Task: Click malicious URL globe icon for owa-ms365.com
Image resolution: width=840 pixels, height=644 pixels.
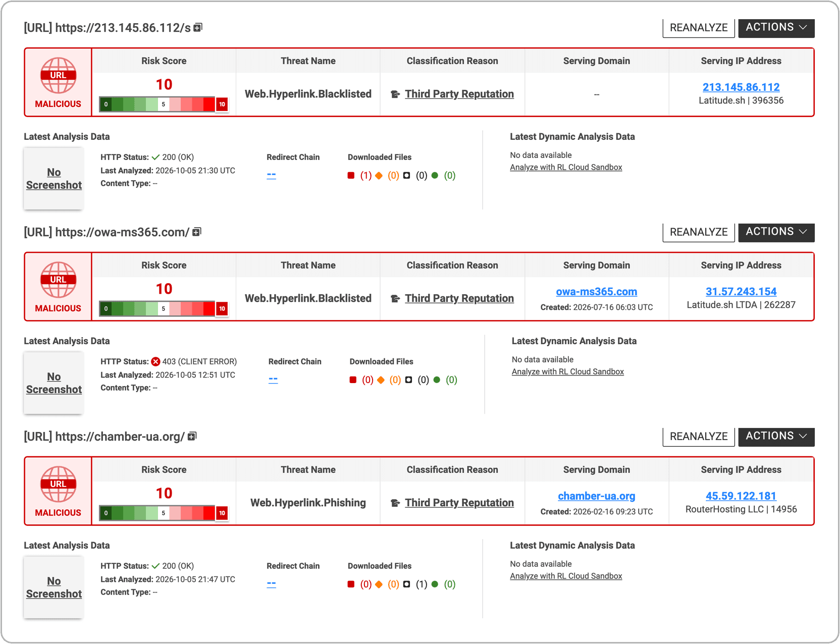Action: point(58,280)
